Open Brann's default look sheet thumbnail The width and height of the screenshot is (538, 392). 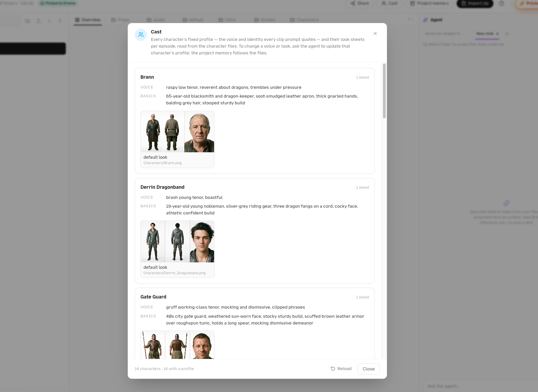[177, 132]
